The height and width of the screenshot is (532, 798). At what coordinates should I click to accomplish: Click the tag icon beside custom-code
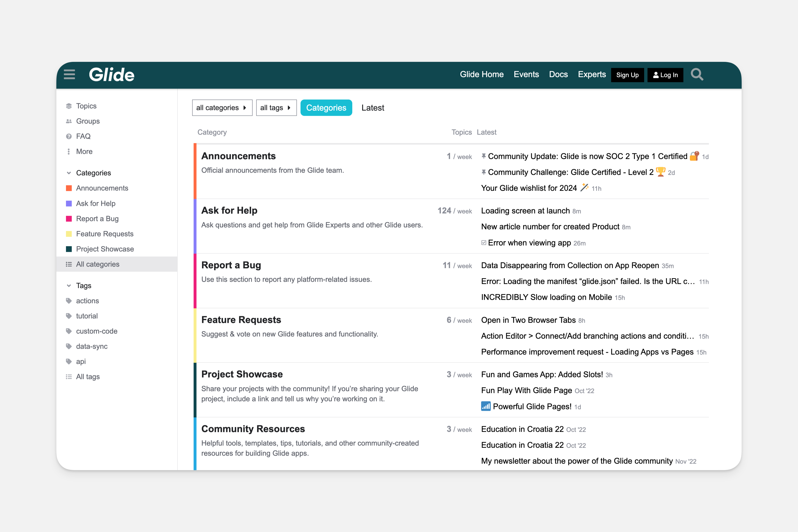69,331
